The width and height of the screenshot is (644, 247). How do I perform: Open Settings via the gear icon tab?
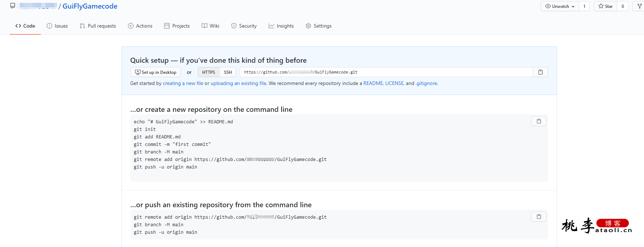[x=318, y=26]
